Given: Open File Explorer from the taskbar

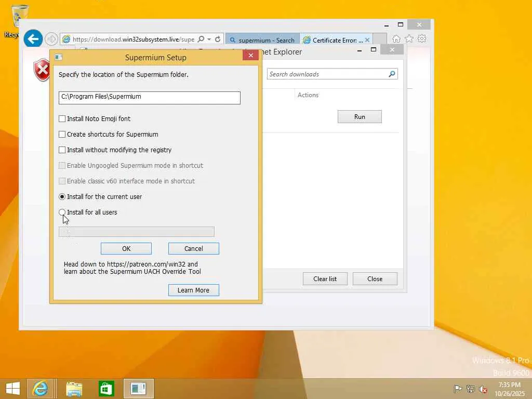Looking at the screenshot, I should 74,389.
